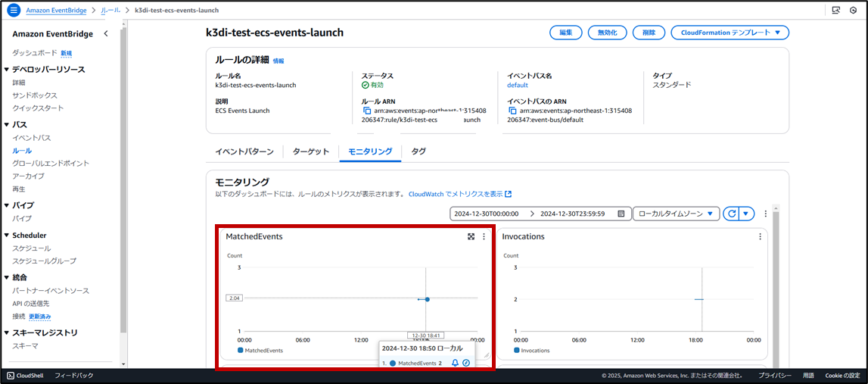
Task: Collapse the 統合 navigation section
Action: [7, 278]
